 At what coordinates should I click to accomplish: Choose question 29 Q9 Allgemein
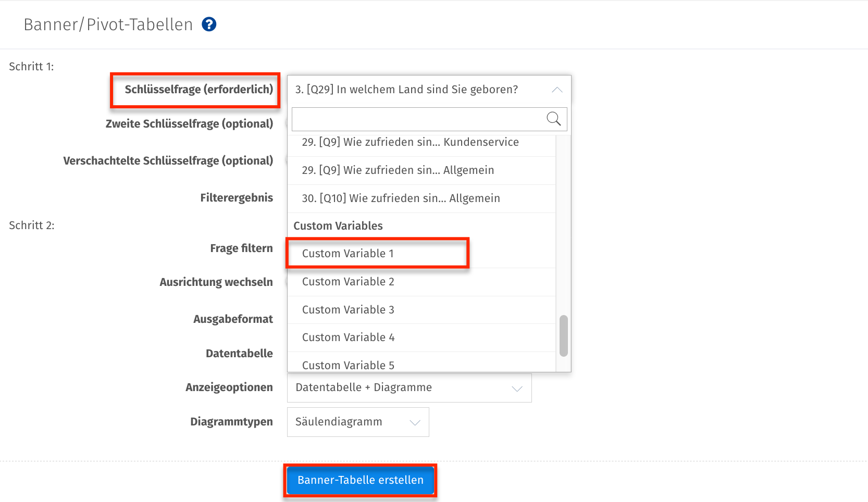tap(398, 170)
